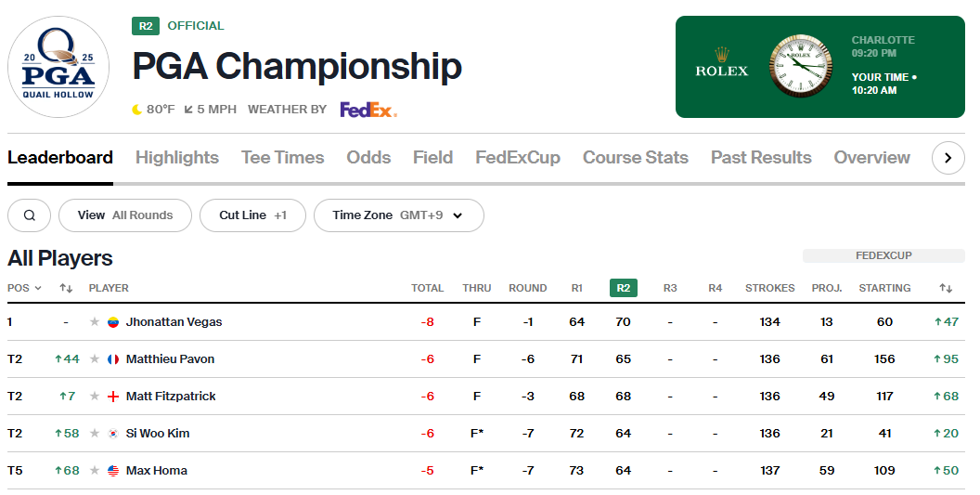
Task: Open Matt Fitzpatrick's player row
Action: pos(486,397)
